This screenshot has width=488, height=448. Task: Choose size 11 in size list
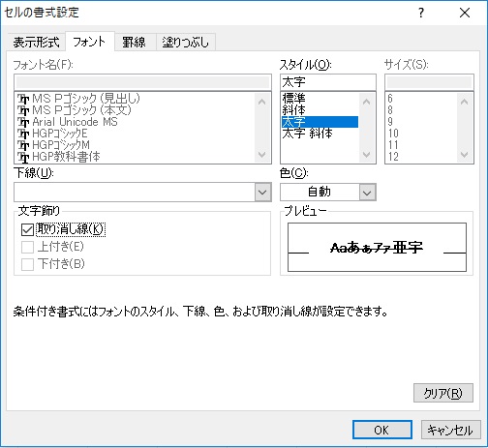421,145
